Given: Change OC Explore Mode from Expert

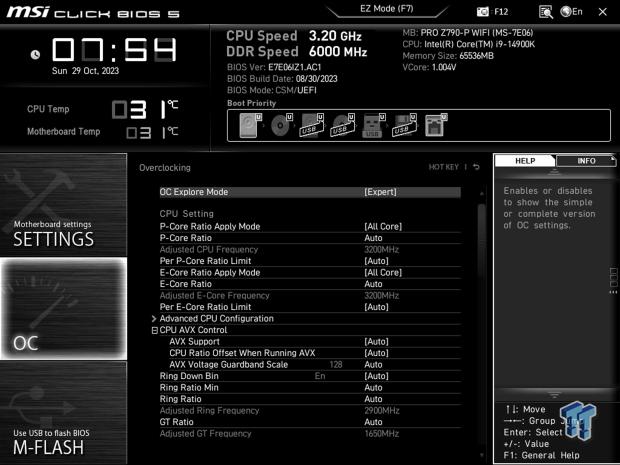Looking at the screenshot, I should pos(310,192).
